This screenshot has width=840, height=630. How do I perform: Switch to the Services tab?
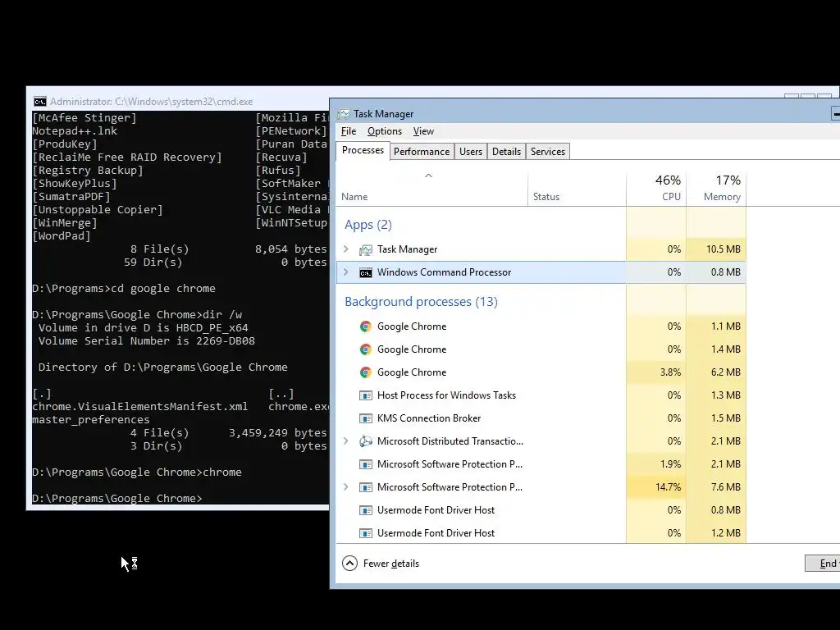tap(547, 152)
